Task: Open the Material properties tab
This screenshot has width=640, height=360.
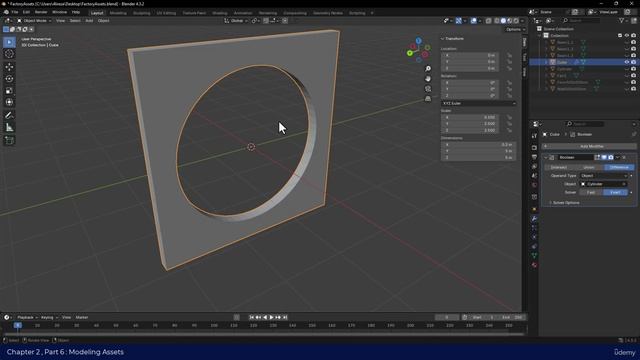Action: pos(534,265)
